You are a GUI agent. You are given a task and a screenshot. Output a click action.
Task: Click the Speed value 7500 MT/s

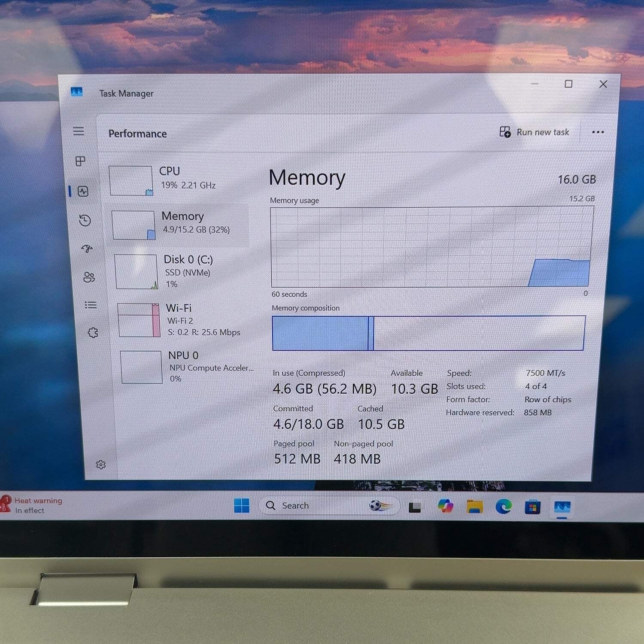click(545, 373)
